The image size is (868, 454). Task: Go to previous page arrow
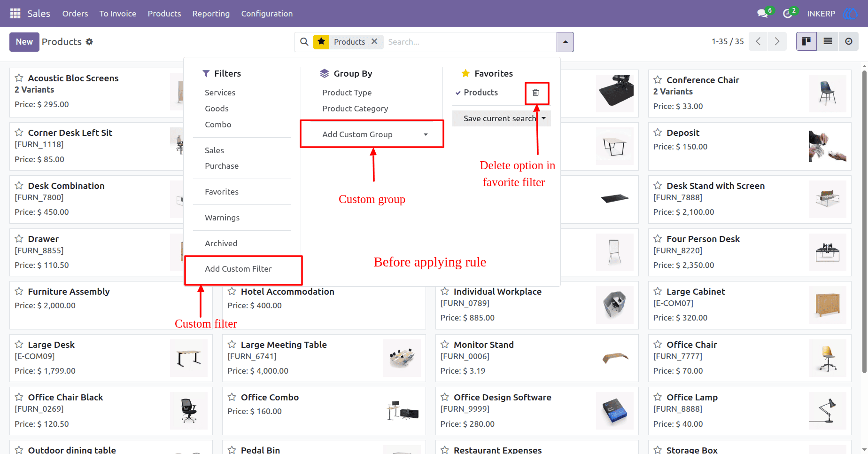[x=758, y=41]
